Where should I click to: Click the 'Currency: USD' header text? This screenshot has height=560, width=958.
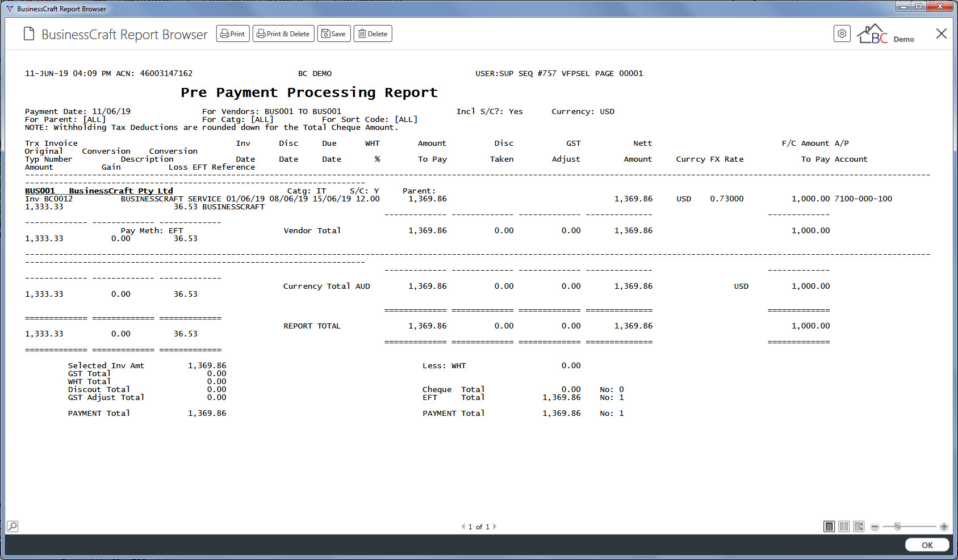coord(583,111)
